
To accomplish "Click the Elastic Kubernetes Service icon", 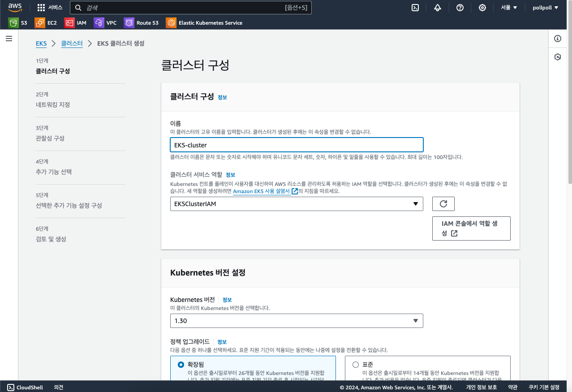I will pyautogui.click(x=171, y=22).
